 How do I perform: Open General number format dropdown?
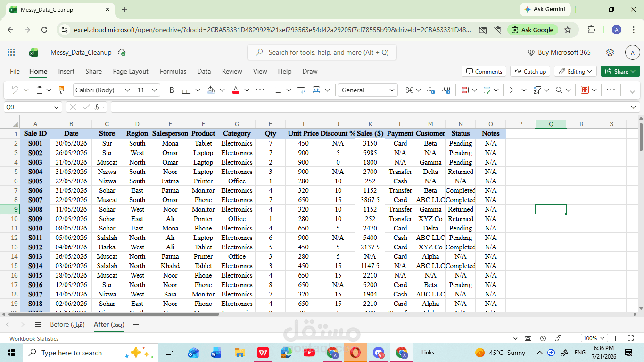click(x=392, y=90)
